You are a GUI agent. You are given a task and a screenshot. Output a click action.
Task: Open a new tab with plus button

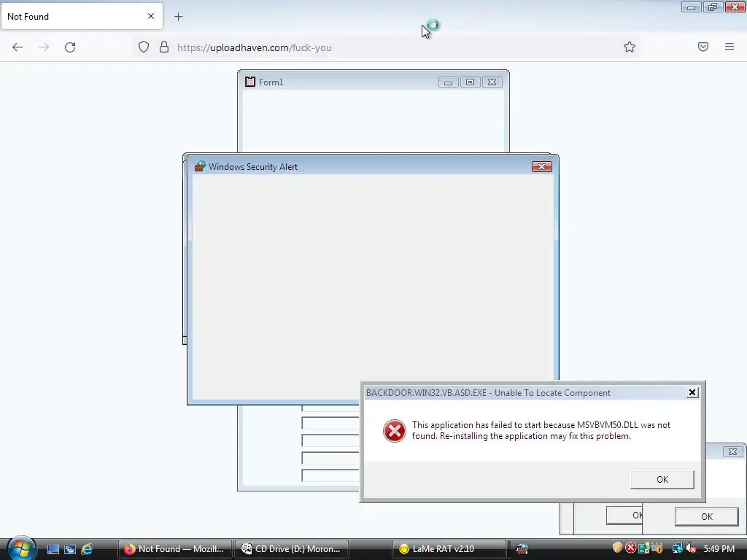click(178, 17)
